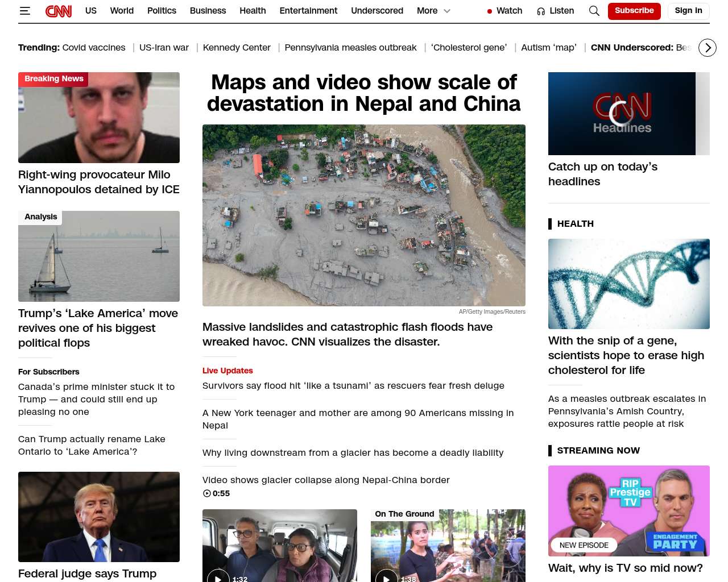Expand the More dropdown chevron

447,11
